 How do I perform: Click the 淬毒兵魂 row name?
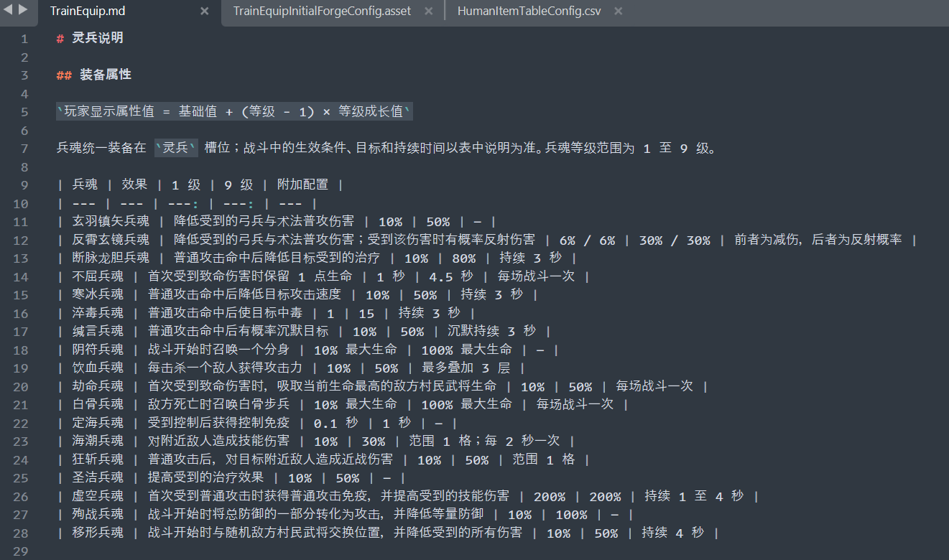tap(98, 313)
